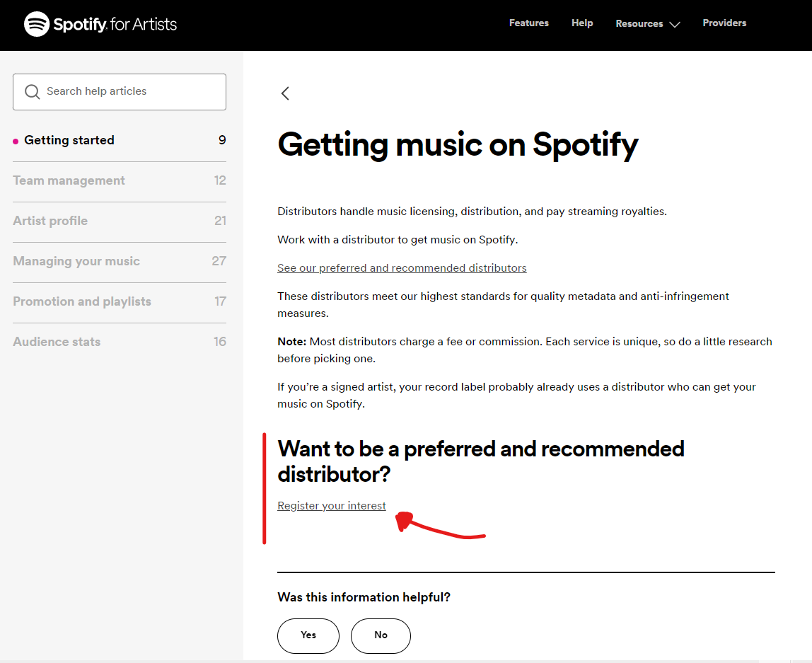The width and height of the screenshot is (812, 663).
Task: Click 'Was this information helpful?' text
Action: click(364, 597)
